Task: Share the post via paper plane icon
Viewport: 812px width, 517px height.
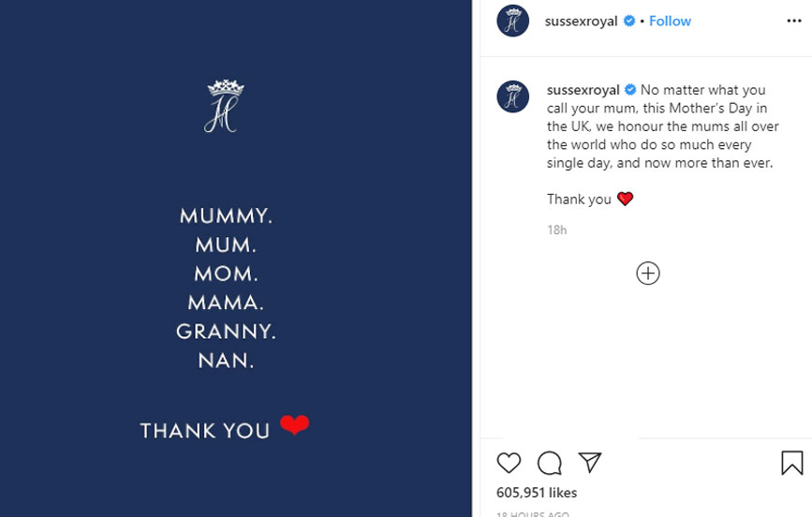Action: point(589,462)
